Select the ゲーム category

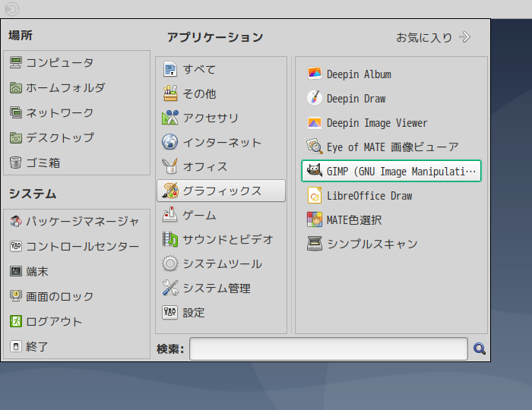click(x=221, y=215)
